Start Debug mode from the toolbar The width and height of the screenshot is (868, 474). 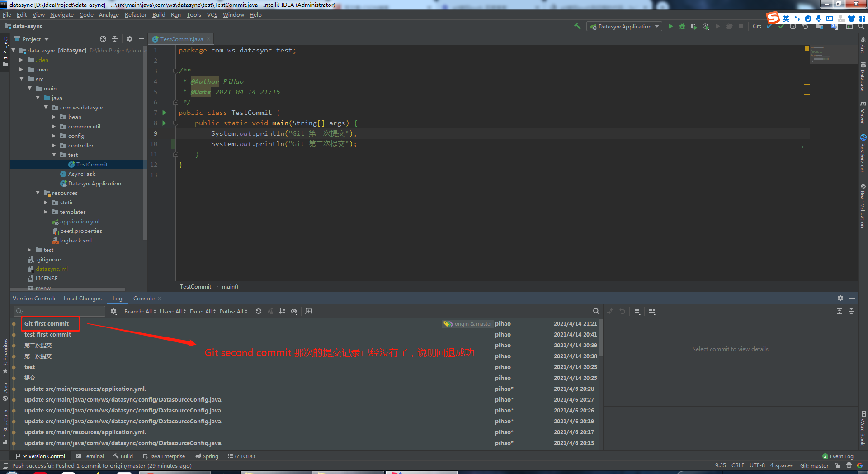[682, 26]
